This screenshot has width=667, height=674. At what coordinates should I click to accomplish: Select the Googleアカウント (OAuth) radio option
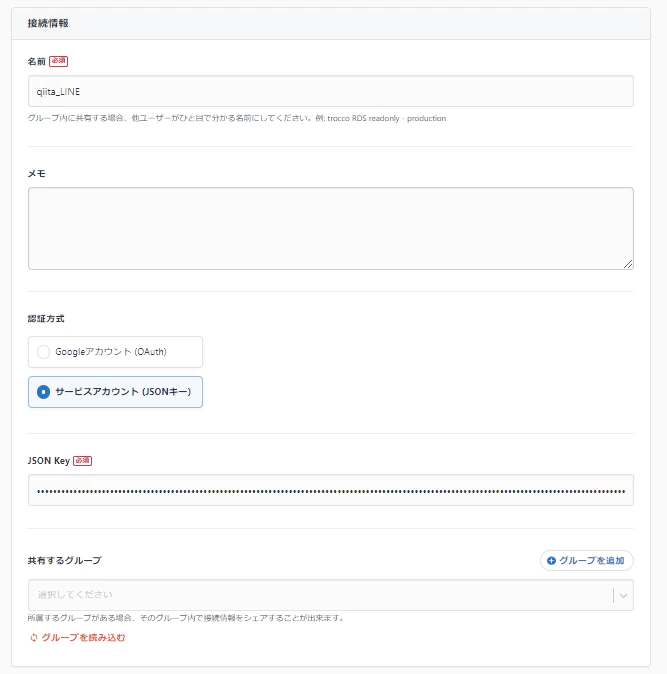click(x=43, y=352)
